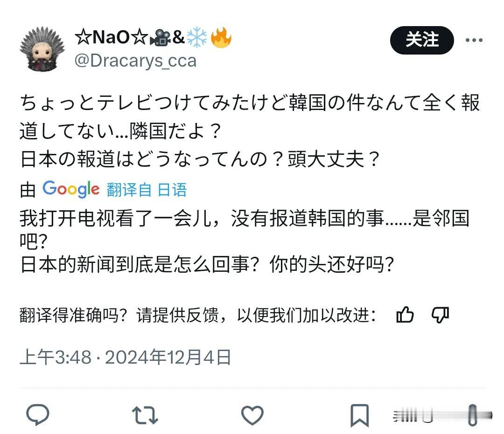Rate the translation with thumbs up
504x434 pixels.
tap(405, 315)
